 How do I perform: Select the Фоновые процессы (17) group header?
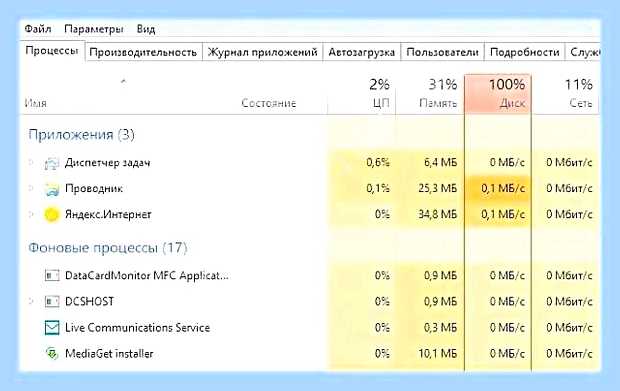coord(108,248)
